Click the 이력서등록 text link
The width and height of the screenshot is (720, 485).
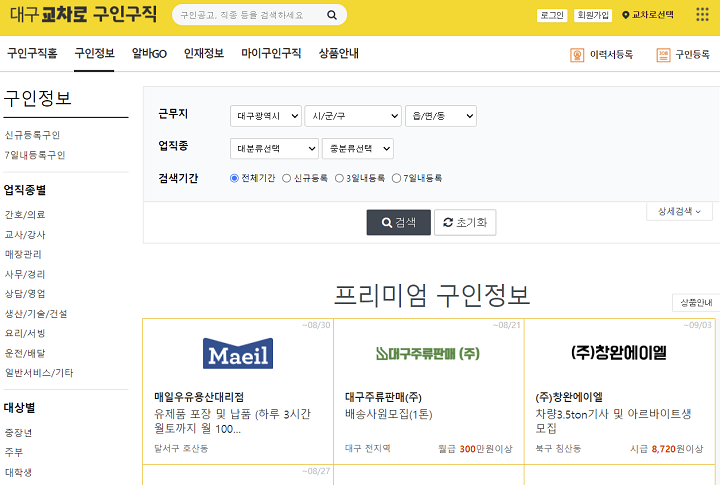coord(611,55)
